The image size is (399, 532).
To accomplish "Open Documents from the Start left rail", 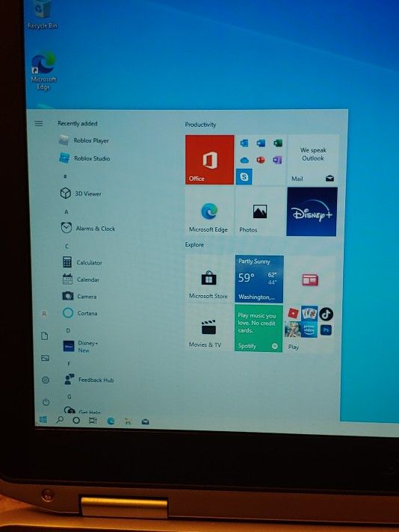I will 44,336.
